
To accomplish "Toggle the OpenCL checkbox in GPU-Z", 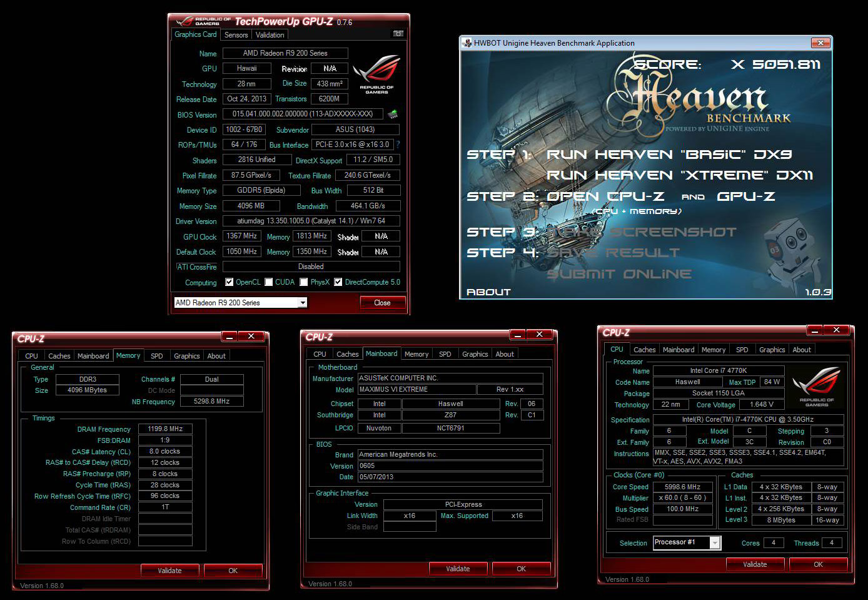I will [x=230, y=282].
